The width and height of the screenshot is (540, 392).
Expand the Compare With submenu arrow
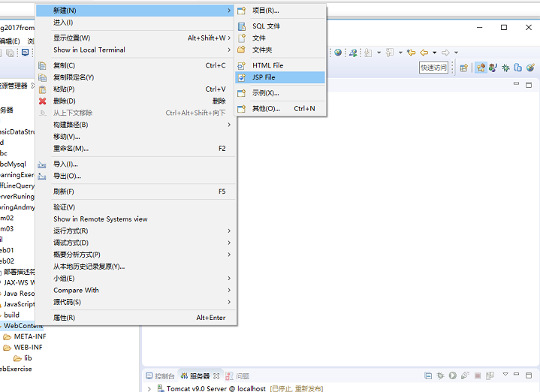229,291
